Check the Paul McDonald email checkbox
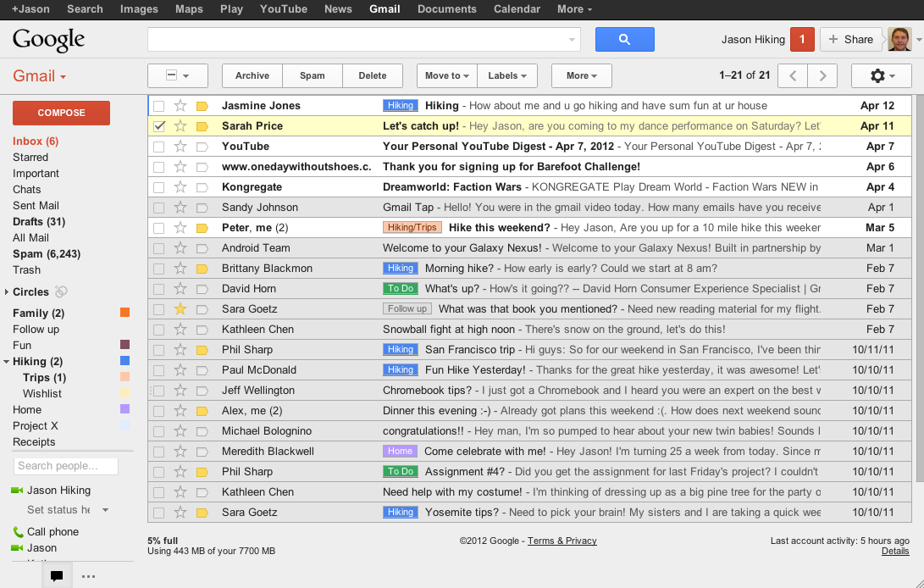Image resolution: width=924 pixels, height=588 pixels. tap(159, 370)
